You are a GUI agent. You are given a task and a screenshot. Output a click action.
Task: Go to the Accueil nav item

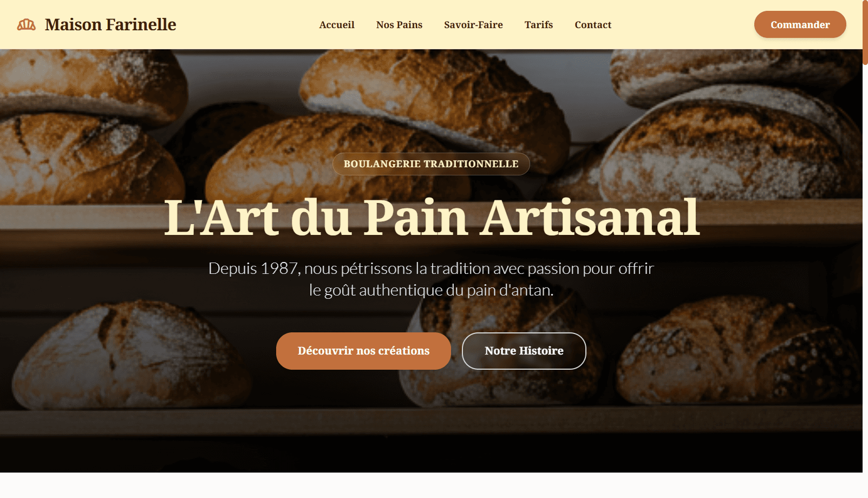(x=337, y=25)
